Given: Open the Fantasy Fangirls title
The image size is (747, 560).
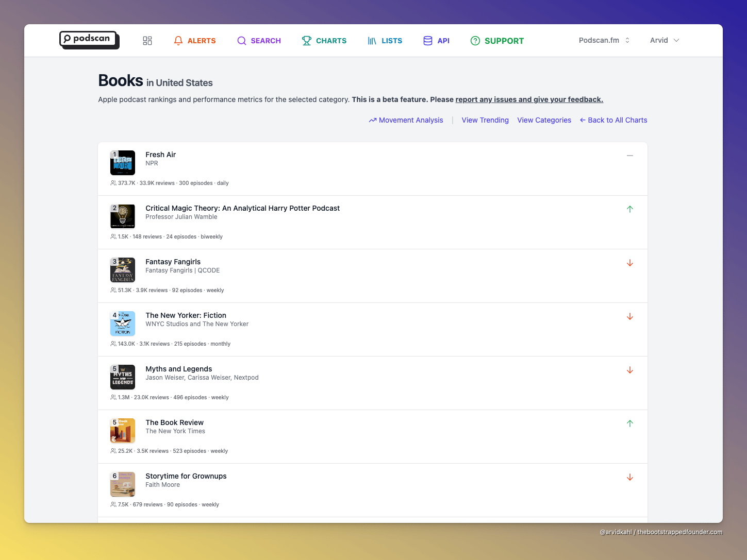Looking at the screenshot, I should pos(173,262).
